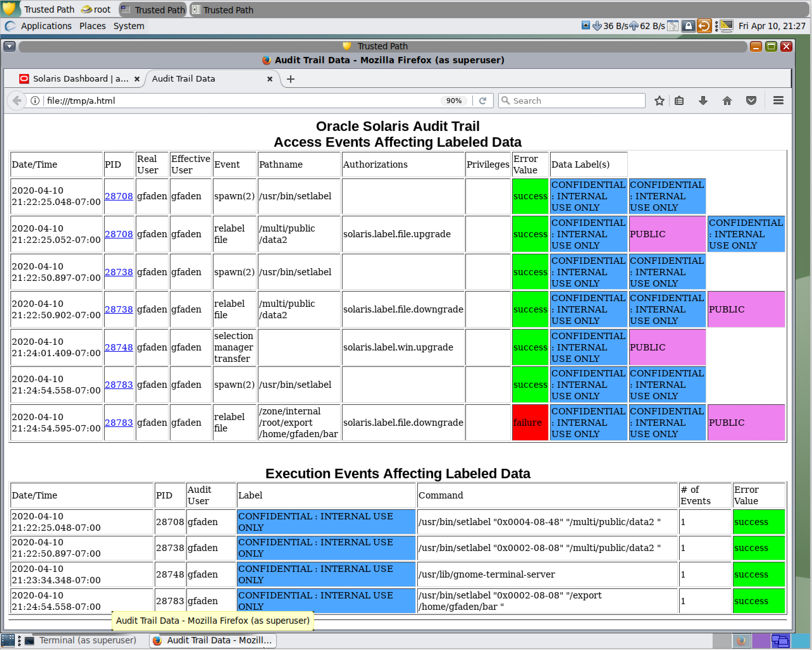The width and height of the screenshot is (812, 650).
Task: Click the orange logout icon in panel
Action: click(x=704, y=26)
